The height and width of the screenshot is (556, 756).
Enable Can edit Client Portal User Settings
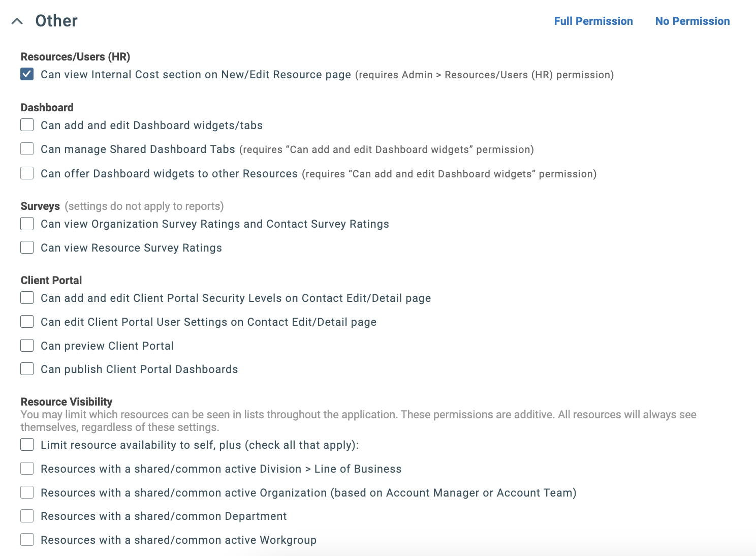pyautogui.click(x=26, y=321)
